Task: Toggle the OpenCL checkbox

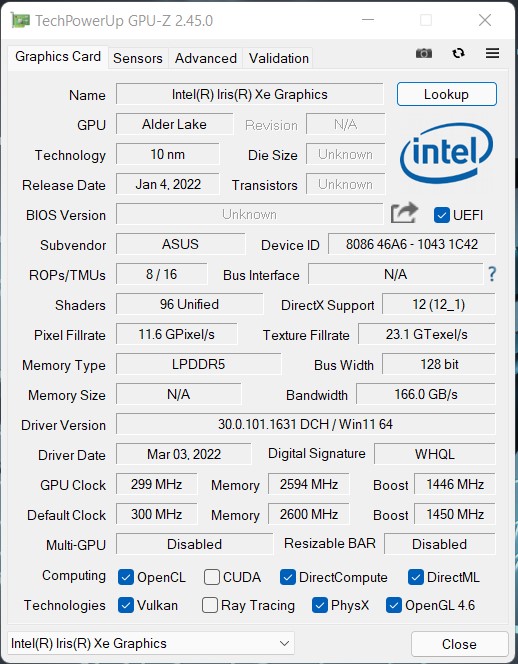Action: pyautogui.click(x=126, y=577)
